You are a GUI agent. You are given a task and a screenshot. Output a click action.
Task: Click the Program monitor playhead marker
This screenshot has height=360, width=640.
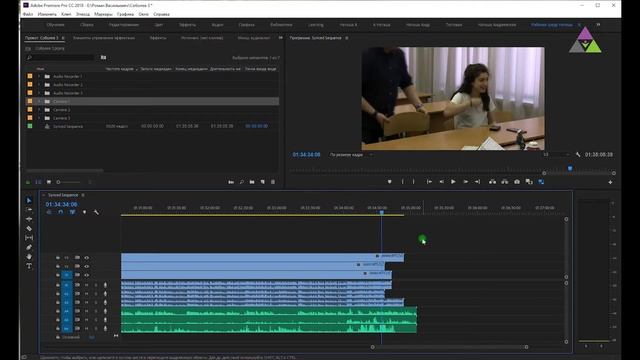[570, 168]
